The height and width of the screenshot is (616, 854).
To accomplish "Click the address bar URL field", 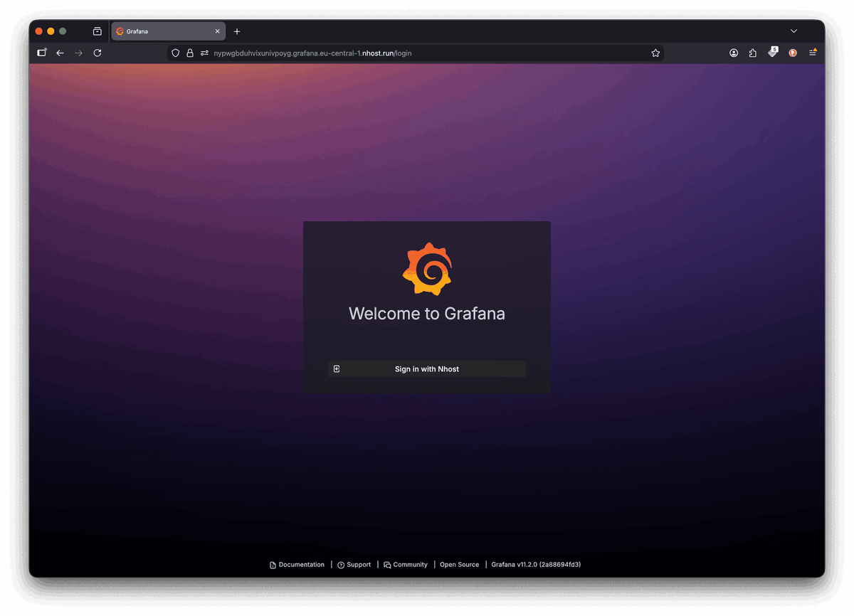I will tap(416, 53).
